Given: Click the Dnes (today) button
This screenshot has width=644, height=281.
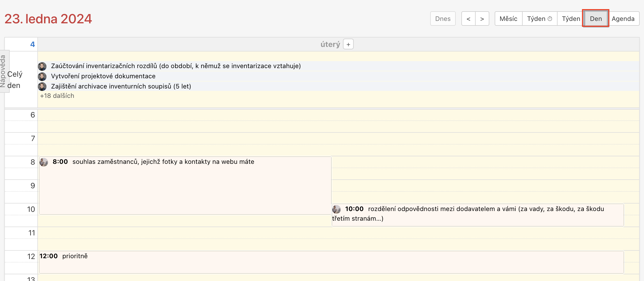Looking at the screenshot, I should 443,19.
